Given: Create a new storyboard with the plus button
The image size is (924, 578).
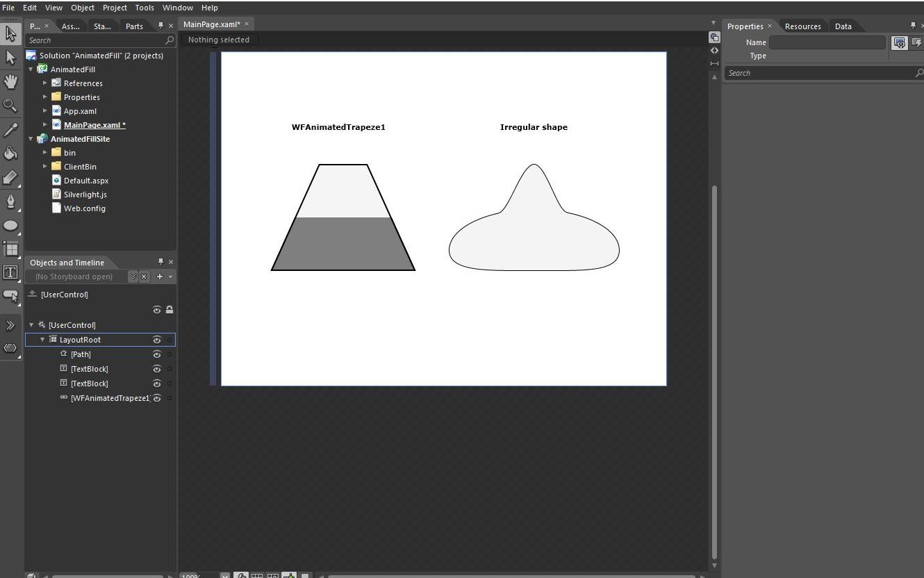Looking at the screenshot, I should 158,276.
